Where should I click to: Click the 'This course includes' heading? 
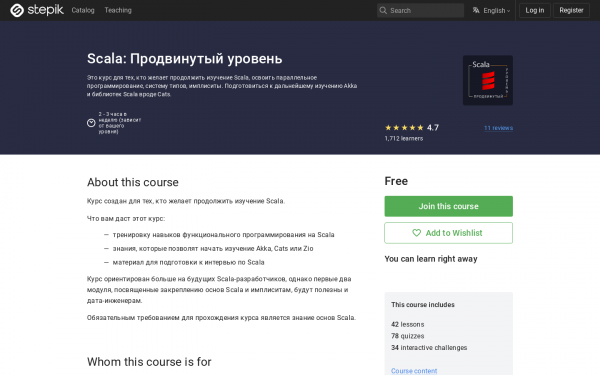423,305
